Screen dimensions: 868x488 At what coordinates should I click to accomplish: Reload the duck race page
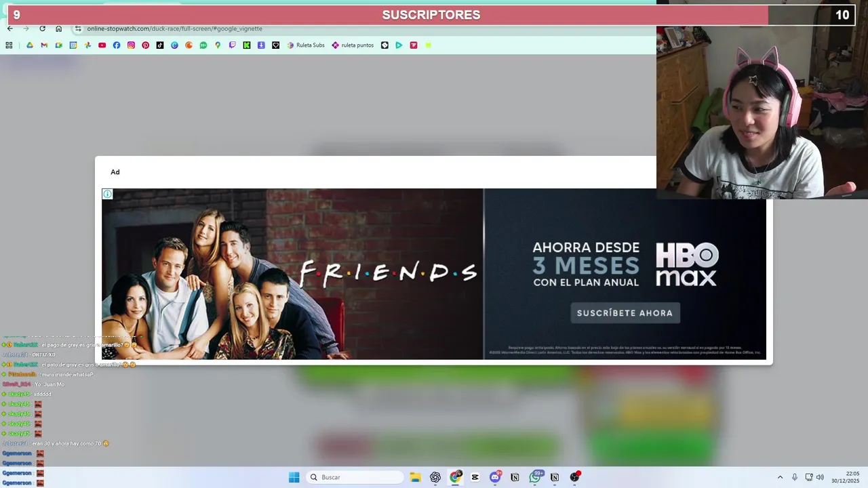pos(42,28)
